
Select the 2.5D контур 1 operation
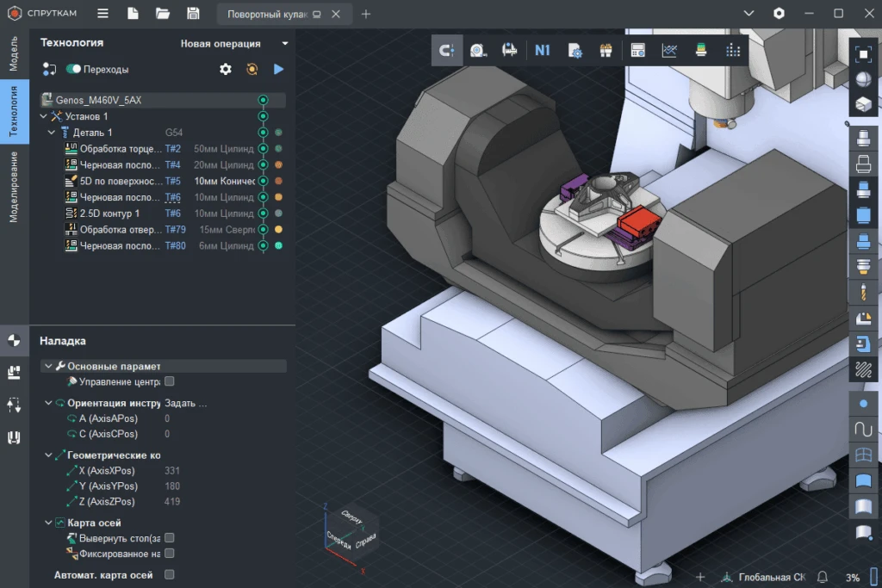pyautogui.click(x=109, y=214)
